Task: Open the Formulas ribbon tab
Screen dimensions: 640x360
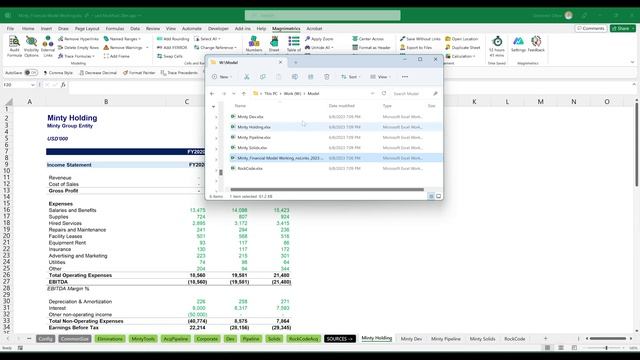Action: click(x=115, y=29)
